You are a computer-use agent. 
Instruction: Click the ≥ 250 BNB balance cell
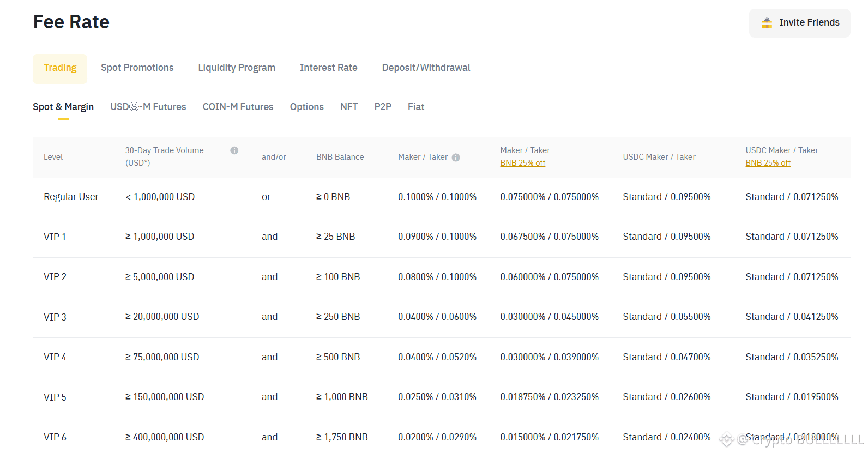click(338, 317)
